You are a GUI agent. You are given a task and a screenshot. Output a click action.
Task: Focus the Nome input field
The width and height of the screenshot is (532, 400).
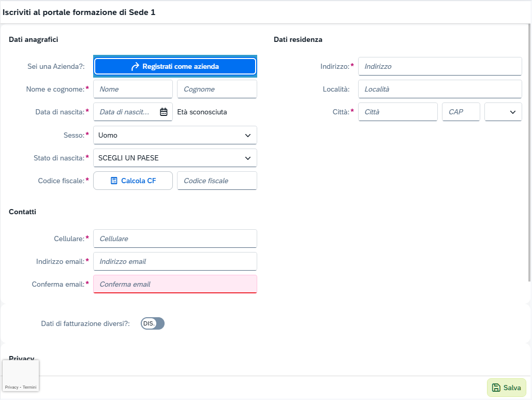(133, 89)
